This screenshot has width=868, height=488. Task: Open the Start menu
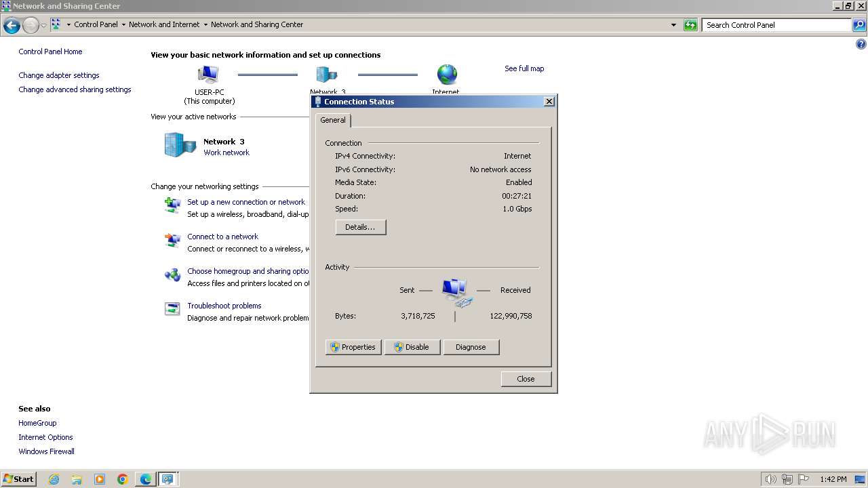pyautogui.click(x=18, y=479)
